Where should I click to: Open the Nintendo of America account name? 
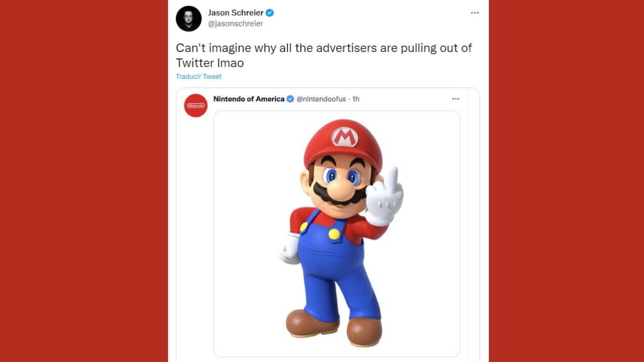(x=248, y=99)
